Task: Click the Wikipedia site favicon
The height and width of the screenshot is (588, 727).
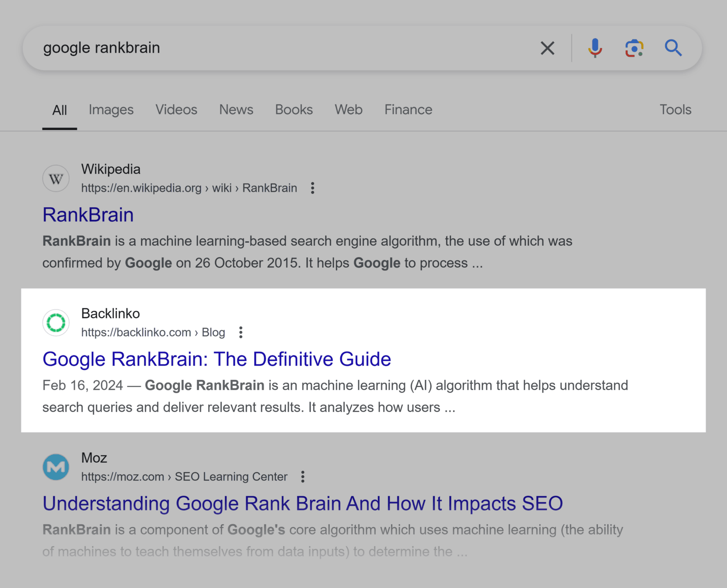Action: pyautogui.click(x=55, y=178)
